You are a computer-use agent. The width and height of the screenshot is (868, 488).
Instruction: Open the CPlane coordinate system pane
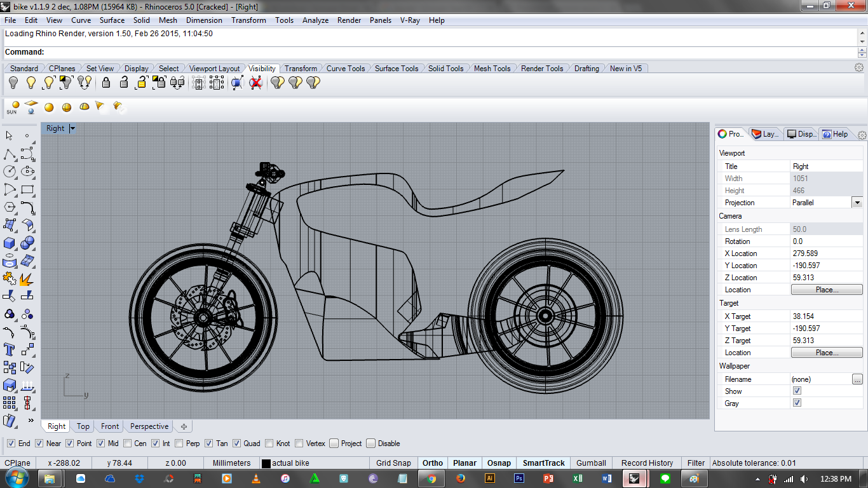pyautogui.click(x=17, y=463)
